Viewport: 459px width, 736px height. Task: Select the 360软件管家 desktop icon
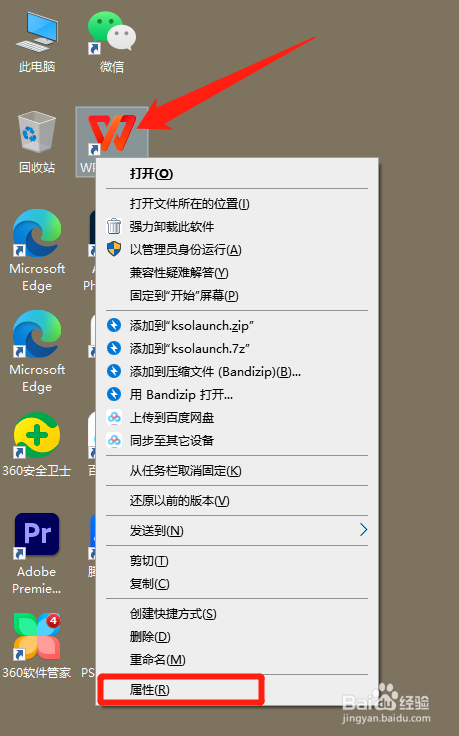[37, 646]
